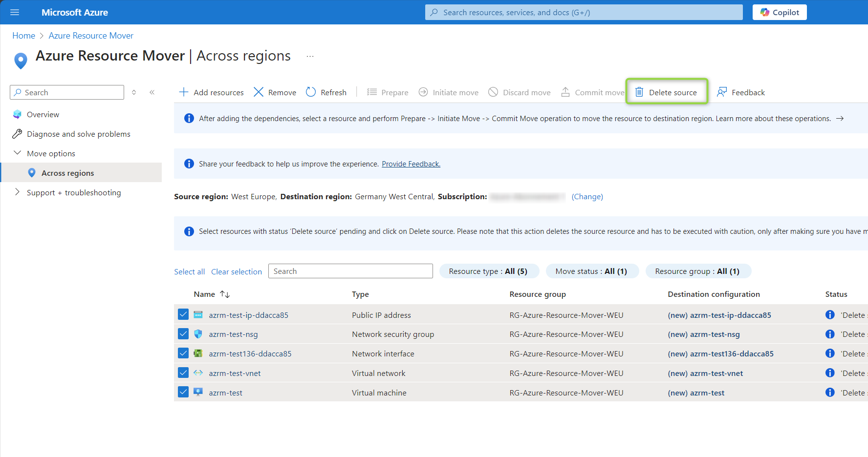Toggle expand/collapse all sidebar groups
This screenshot has height=457, width=868.
(x=134, y=92)
